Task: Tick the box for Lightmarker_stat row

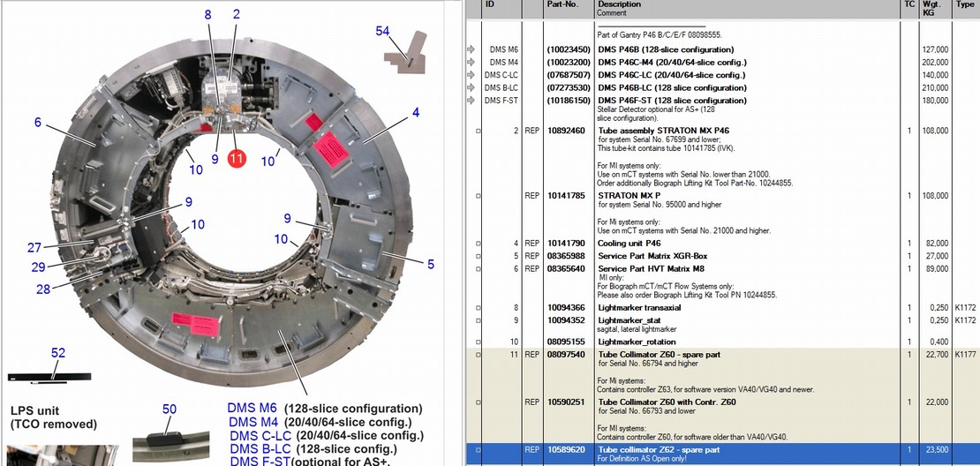Action: click(479, 320)
